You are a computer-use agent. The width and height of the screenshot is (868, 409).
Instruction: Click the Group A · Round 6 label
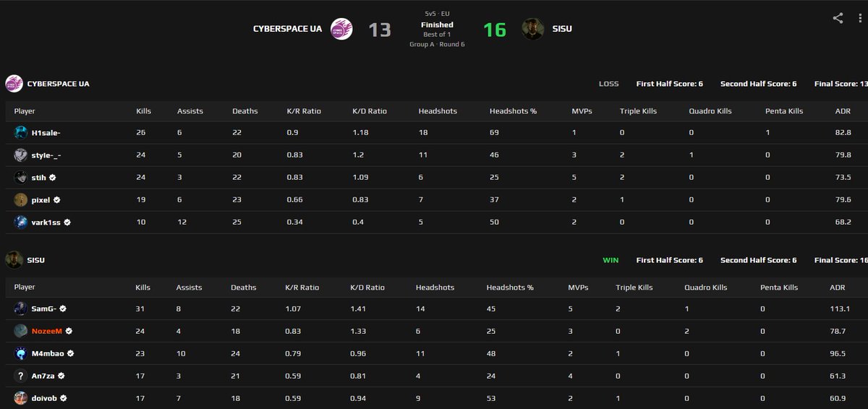pyautogui.click(x=437, y=44)
